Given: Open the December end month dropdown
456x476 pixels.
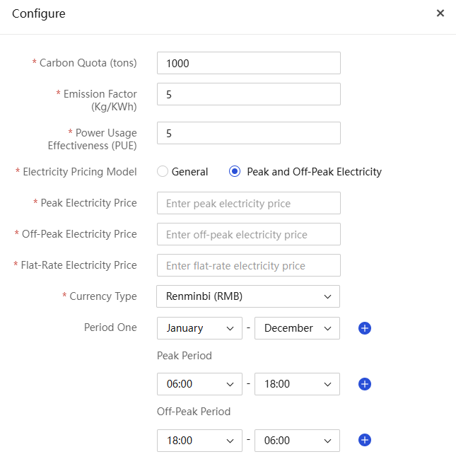Looking at the screenshot, I should tap(297, 328).
